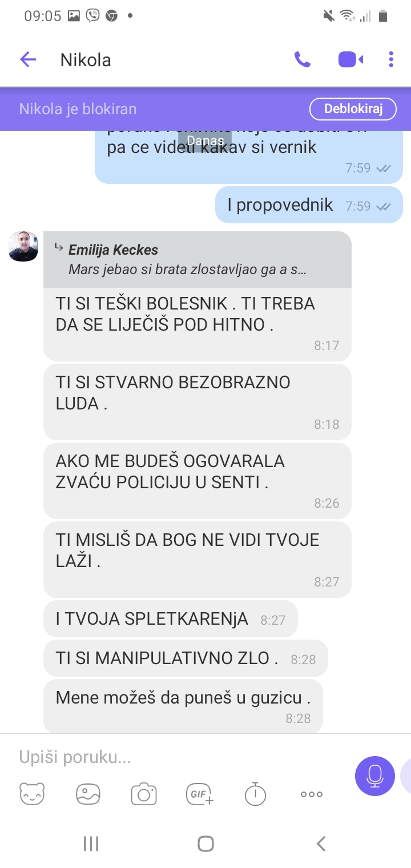Image resolution: width=411 pixels, height=868 pixels.
Task: Tap the purple microphone voice message button
Action: point(374,776)
